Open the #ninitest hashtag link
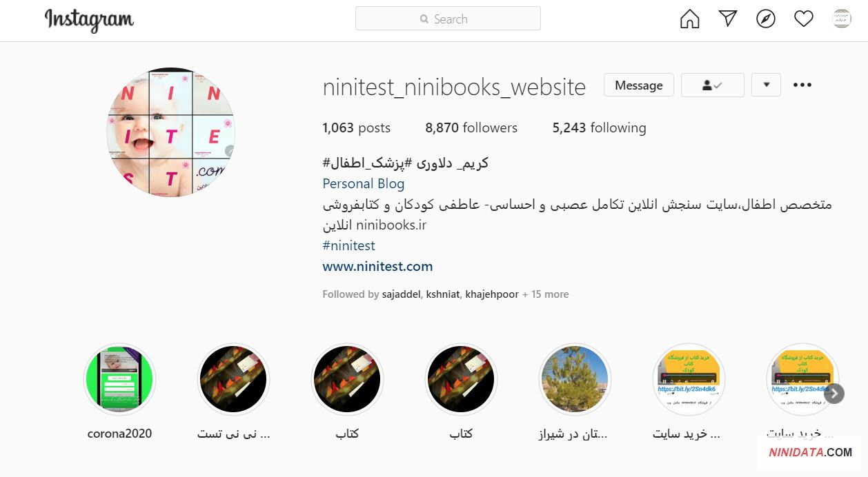Screen dimensions: 868x477 [x=349, y=245]
